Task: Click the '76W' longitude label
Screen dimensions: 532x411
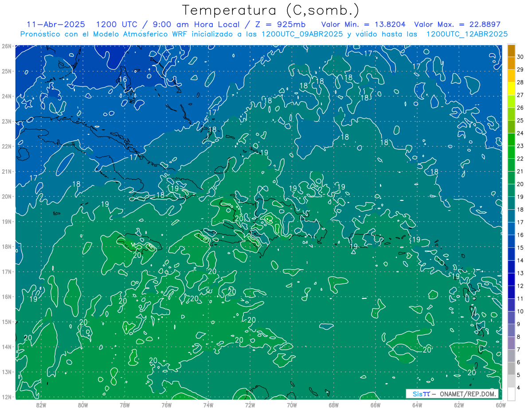Action: click(166, 405)
